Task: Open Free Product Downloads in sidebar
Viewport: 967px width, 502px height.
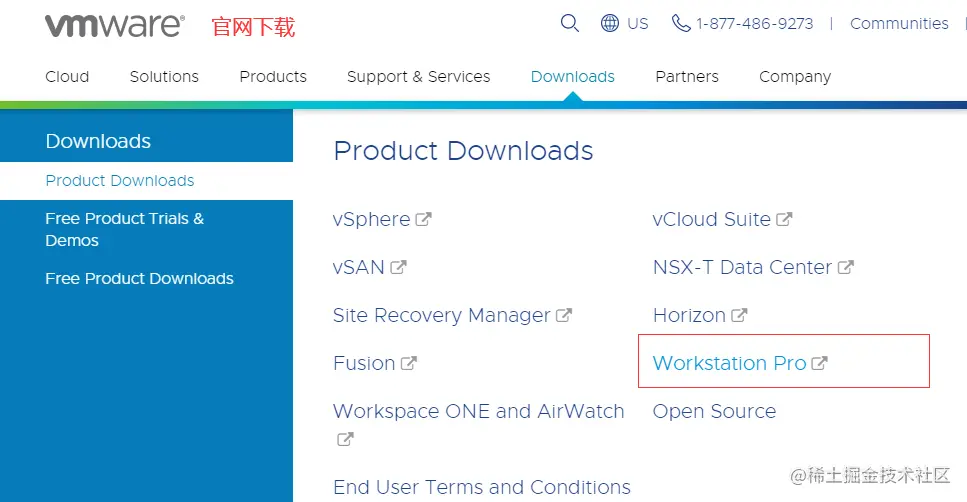Action: pyautogui.click(x=139, y=279)
